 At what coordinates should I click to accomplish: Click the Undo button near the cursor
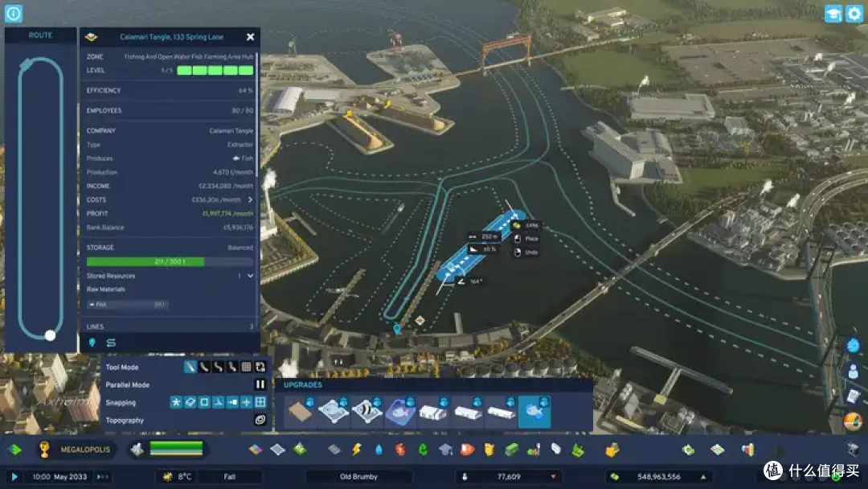pyautogui.click(x=526, y=252)
